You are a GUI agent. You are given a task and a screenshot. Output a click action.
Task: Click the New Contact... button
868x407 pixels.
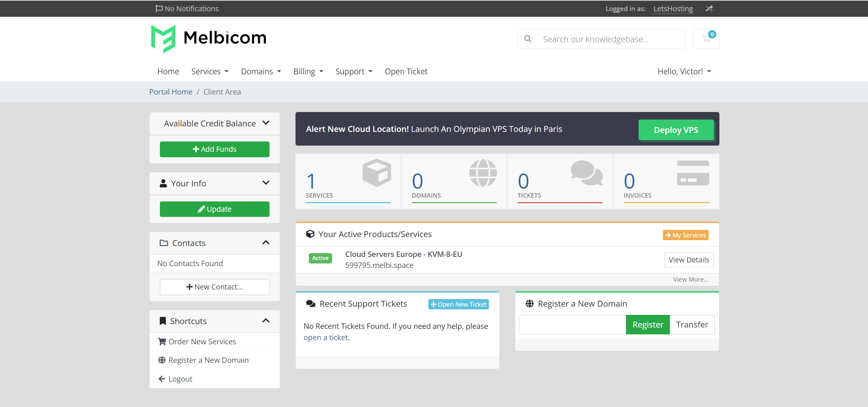pyautogui.click(x=215, y=287)
